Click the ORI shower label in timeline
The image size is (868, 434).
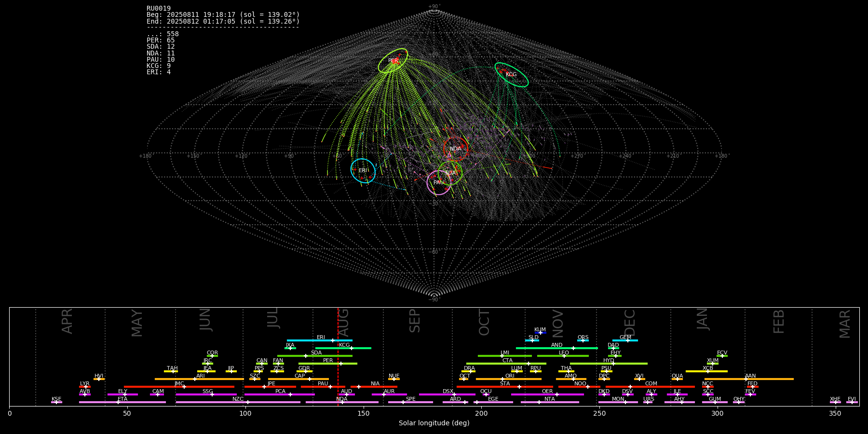point(510,376)
